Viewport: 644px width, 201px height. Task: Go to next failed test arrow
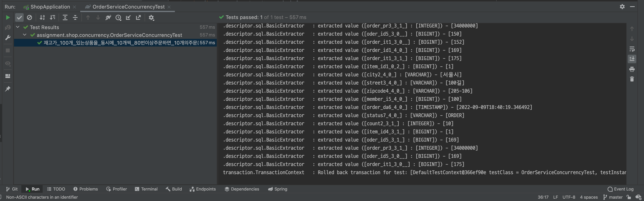click(x=98, y=17)
